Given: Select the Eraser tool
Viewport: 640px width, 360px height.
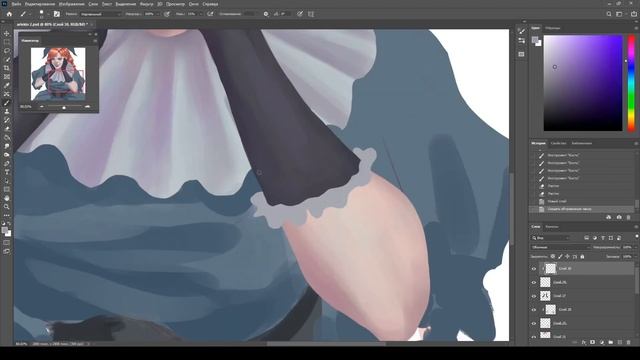Looking at the screenshot, I should 7,129.
